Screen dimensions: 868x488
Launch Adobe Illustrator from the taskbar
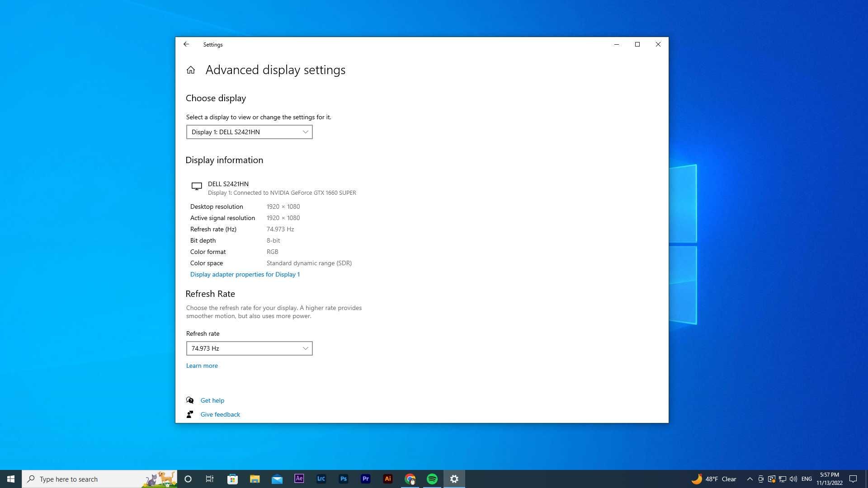coord(387,479)
